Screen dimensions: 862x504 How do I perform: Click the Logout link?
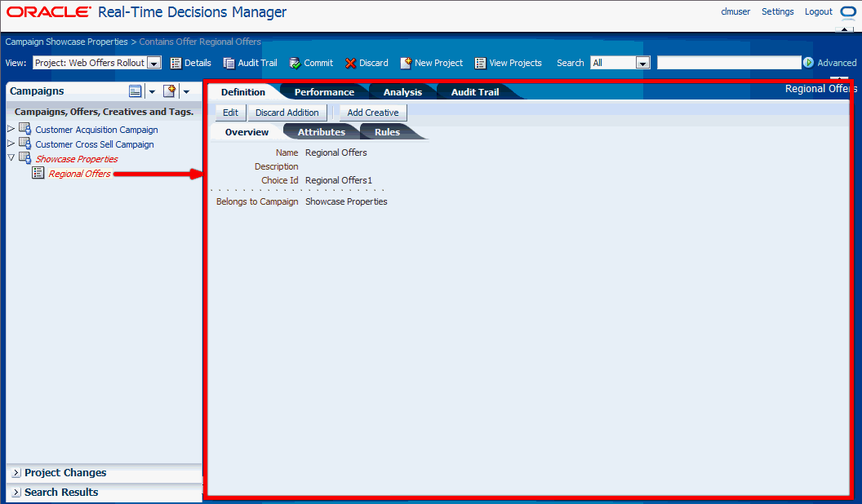[818, 11]
